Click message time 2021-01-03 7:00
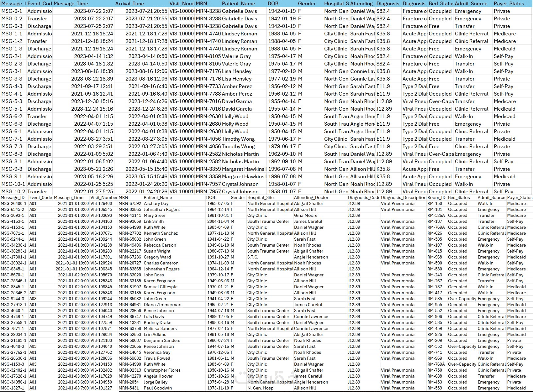 73,388
